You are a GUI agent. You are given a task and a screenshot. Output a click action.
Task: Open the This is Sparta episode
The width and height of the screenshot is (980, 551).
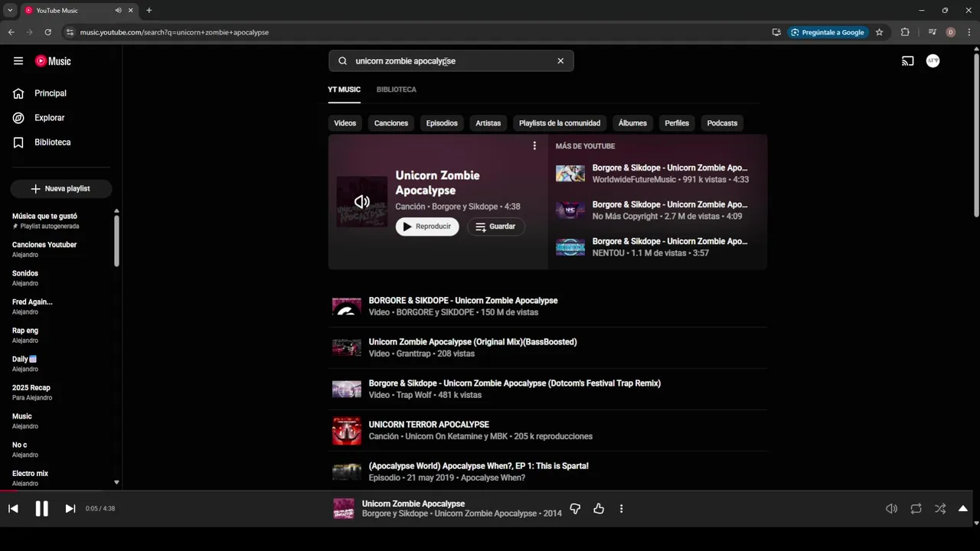click(x=547, y=471)
